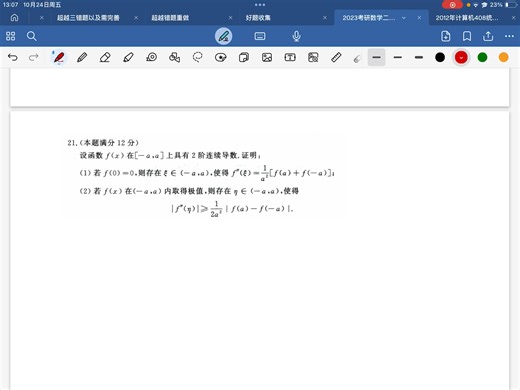Open the search tool in the notebook

[x=32, y=36]
